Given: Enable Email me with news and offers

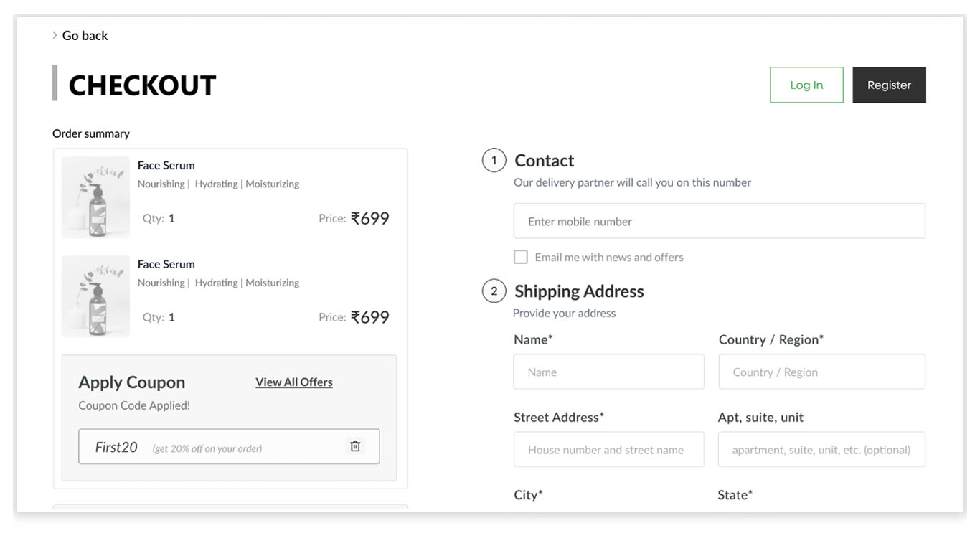Looking at the screenshot, I should (x=521, y=257).
